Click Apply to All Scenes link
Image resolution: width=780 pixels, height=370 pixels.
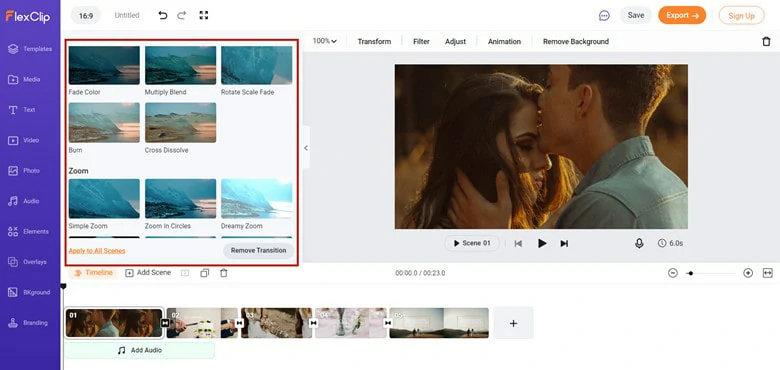click(x=97, y=251)
